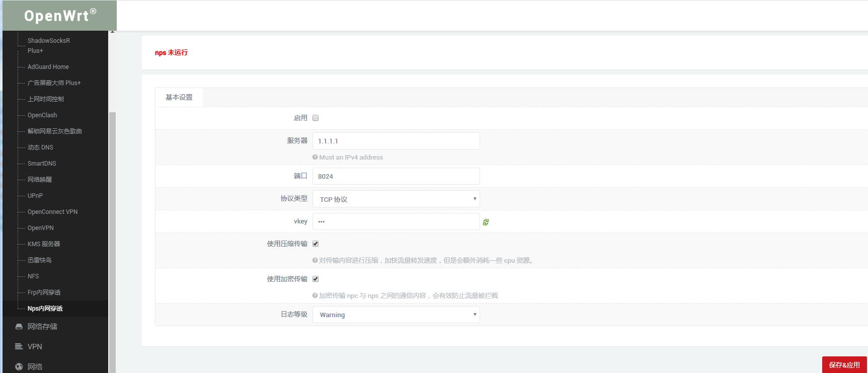Click the 服务器 label
This screenshot has height=373, width=868.
pyautogui.click(x=297, y=140)
